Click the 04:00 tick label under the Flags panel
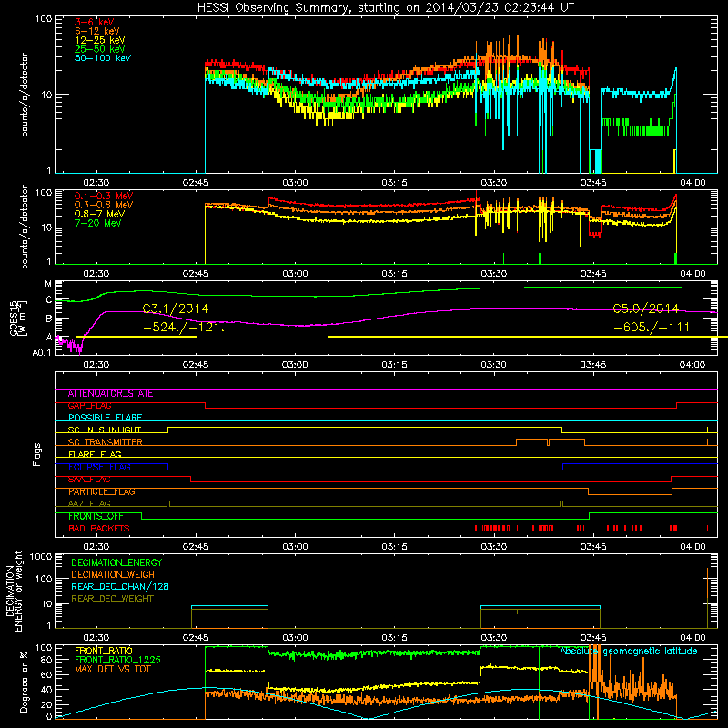 (693, 547)
